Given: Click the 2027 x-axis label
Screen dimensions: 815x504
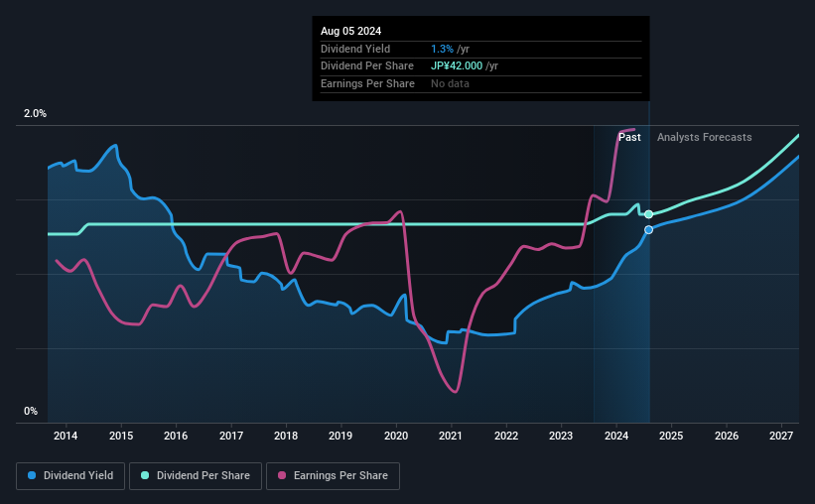Looking at the screenshot, I should [781, 436].
